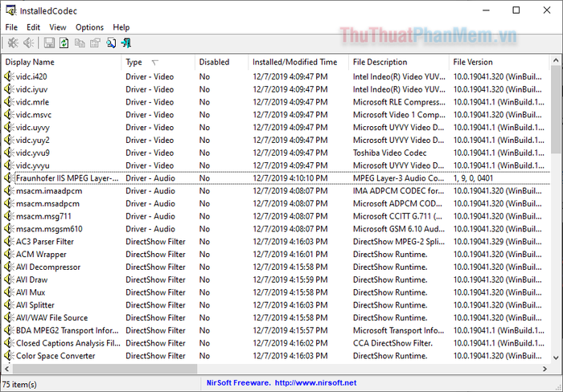Click version text 1, 9, 0, 0401
The width and height of the screenshot is (563, 392).
(x=473, y=178)
